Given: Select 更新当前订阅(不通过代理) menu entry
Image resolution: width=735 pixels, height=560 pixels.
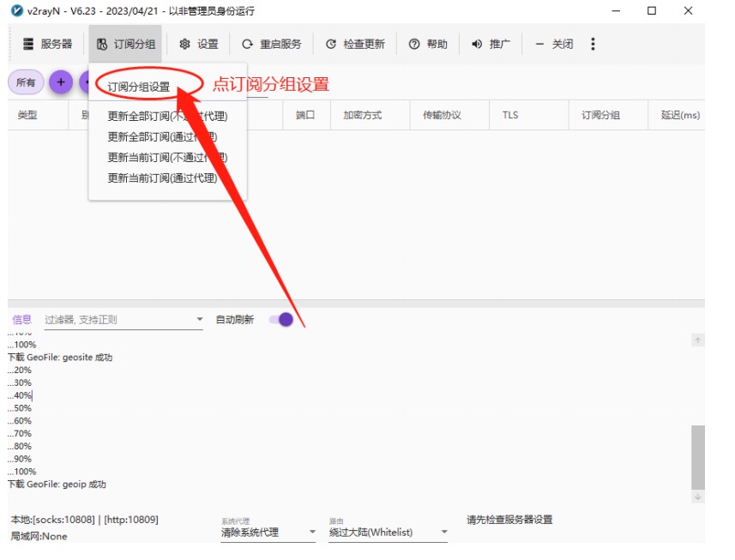Looking at the screenshot, I should pyautogui.click(x=167, y=158).
